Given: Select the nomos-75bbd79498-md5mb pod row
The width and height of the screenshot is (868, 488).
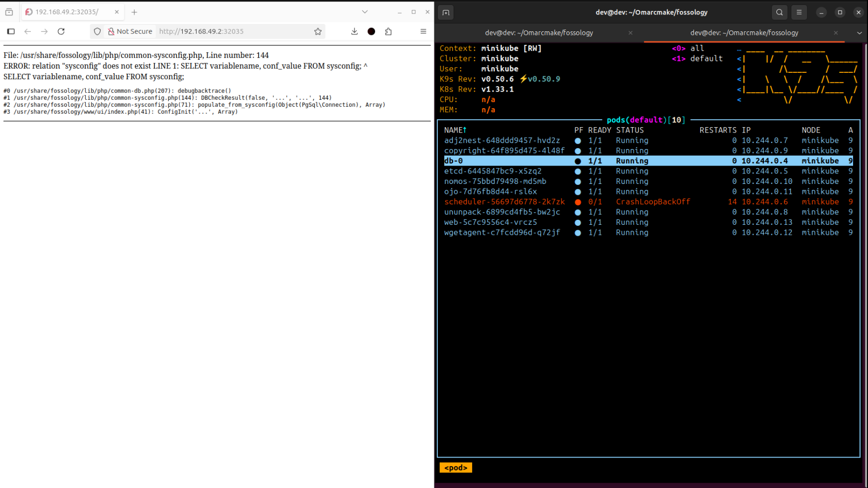Looking at the screenshot, I should coord(648,181).
